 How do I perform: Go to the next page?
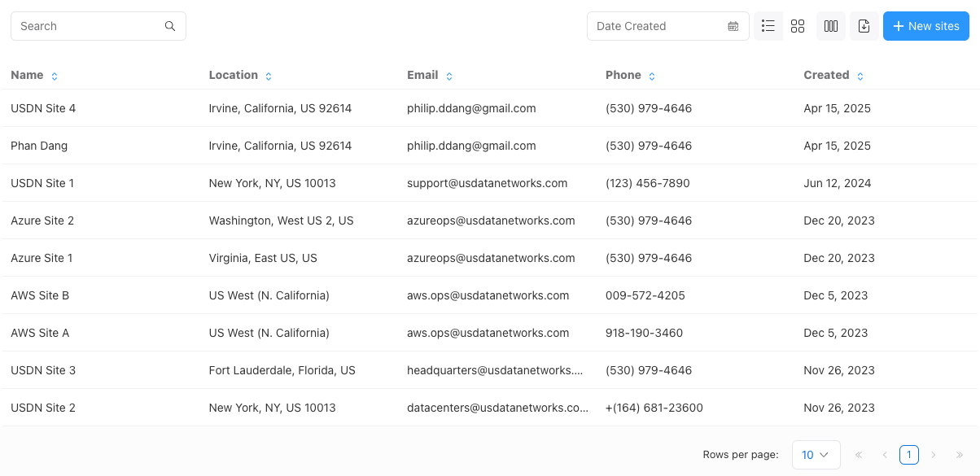pos(934,454)
